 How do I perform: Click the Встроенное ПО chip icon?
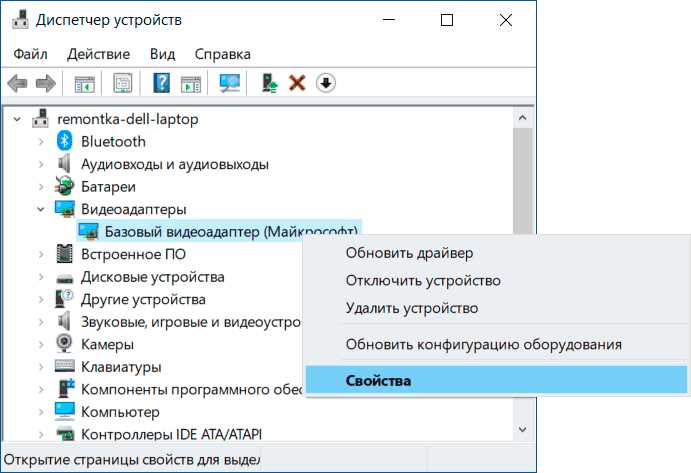point(65,254)
